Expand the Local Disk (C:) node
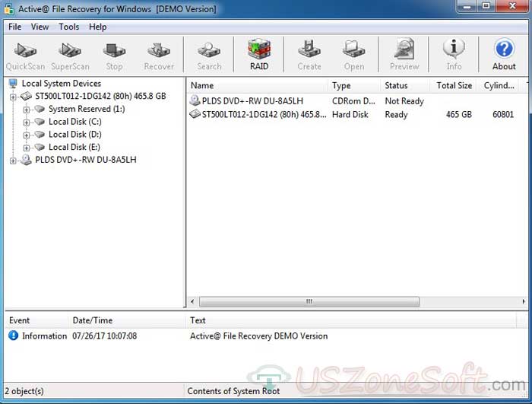 (26, 122)
